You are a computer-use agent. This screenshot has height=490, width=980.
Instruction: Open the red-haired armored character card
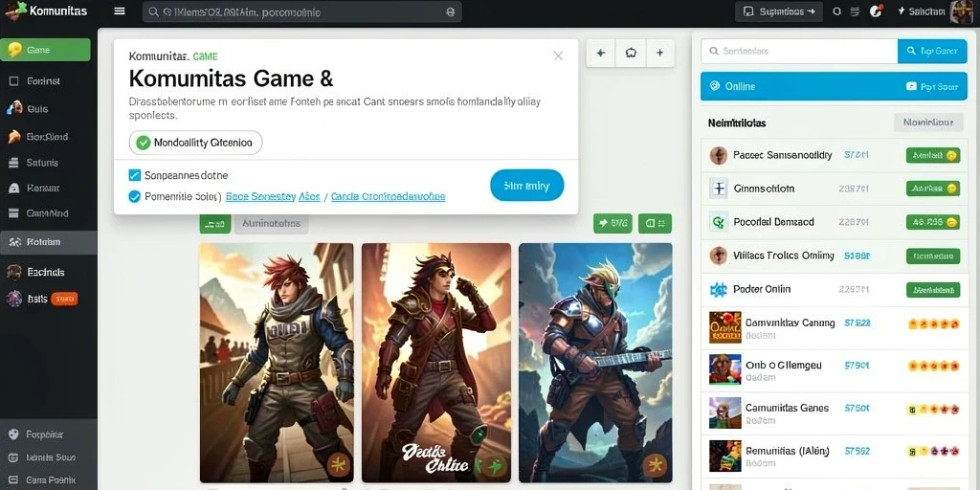point(277,363)
